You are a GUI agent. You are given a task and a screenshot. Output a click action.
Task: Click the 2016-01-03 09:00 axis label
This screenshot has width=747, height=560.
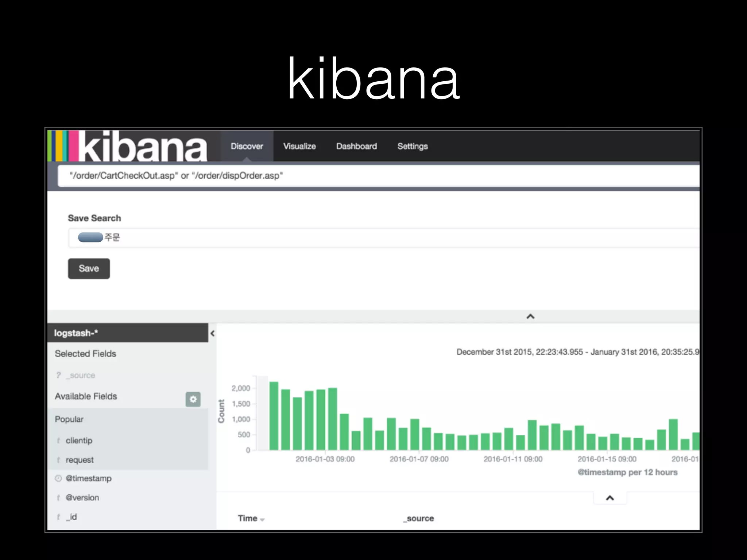[325, 459]
